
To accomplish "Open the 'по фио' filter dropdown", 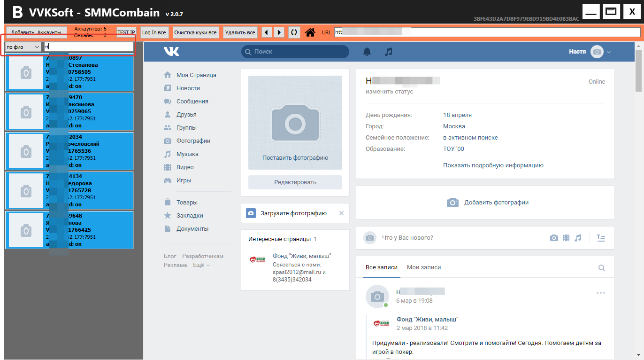I will click(x=23, y=47).
